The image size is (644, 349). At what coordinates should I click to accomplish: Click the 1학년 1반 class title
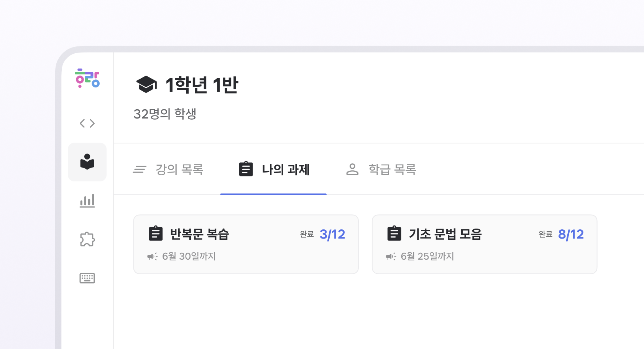pos(202,85)
